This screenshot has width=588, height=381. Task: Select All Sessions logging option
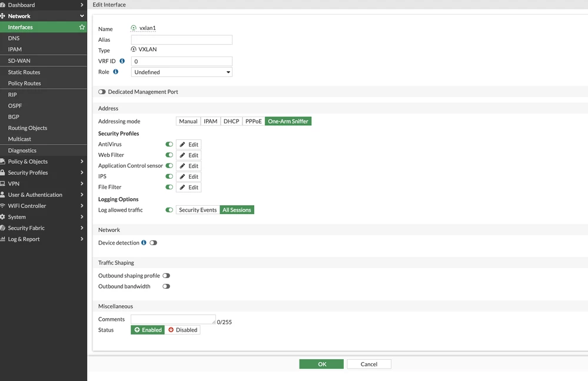point(237,210)
